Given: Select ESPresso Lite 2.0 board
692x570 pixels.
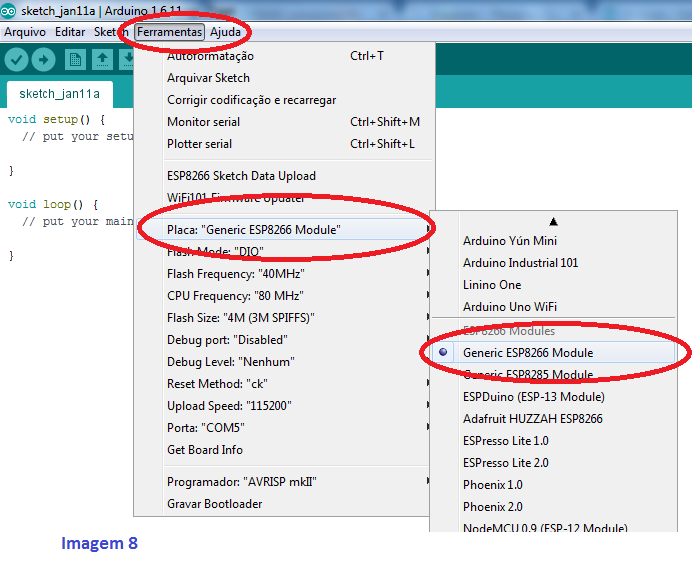Looking at the screenshot, I should [553, 463].
